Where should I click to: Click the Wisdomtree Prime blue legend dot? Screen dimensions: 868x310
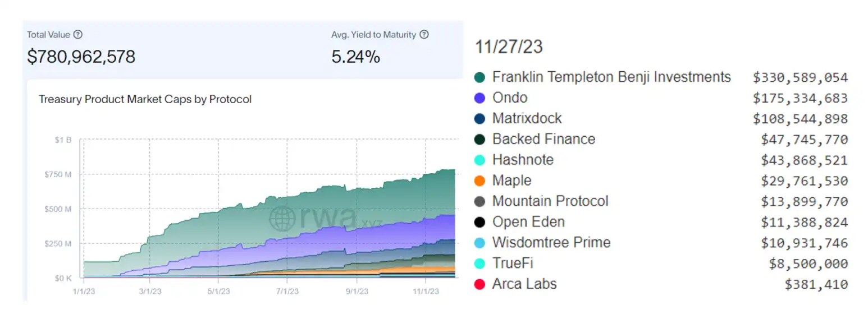pyautogui.click(x=479, y=243)
